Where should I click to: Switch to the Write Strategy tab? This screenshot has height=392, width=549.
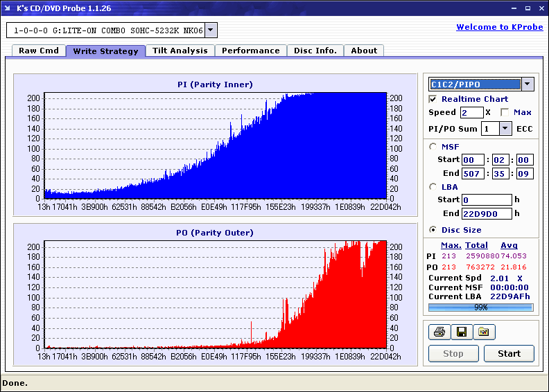click(106, 51)
